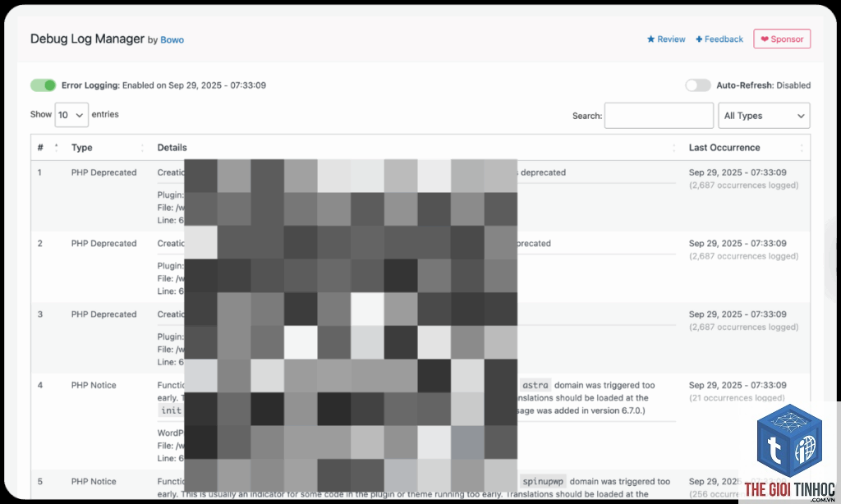This screenshot has width=841, height=504.
Task: Sort by the Last Occurrence column arrows
Action: (x=802, y=148)
